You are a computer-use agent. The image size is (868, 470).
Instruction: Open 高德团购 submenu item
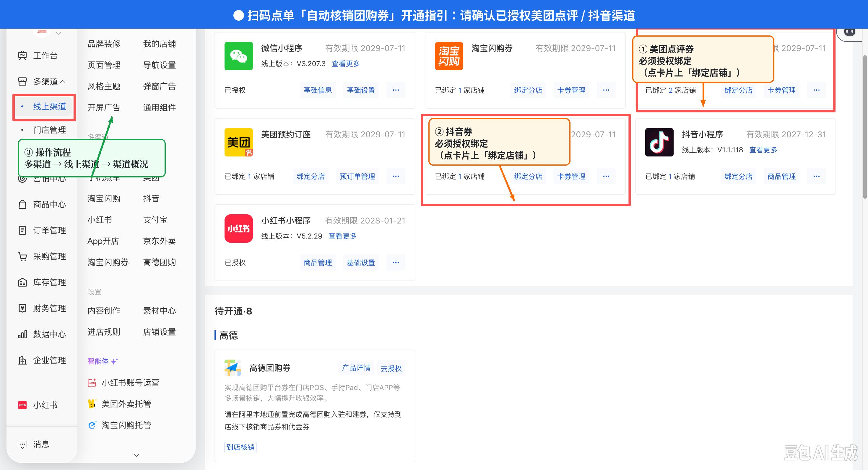159,262
